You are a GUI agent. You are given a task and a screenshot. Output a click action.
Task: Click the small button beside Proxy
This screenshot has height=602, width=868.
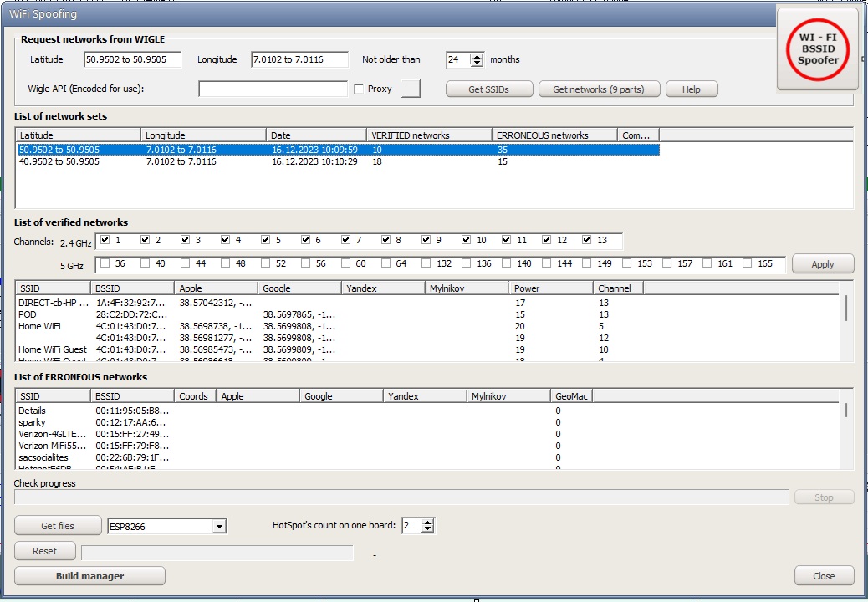[410, 89]
